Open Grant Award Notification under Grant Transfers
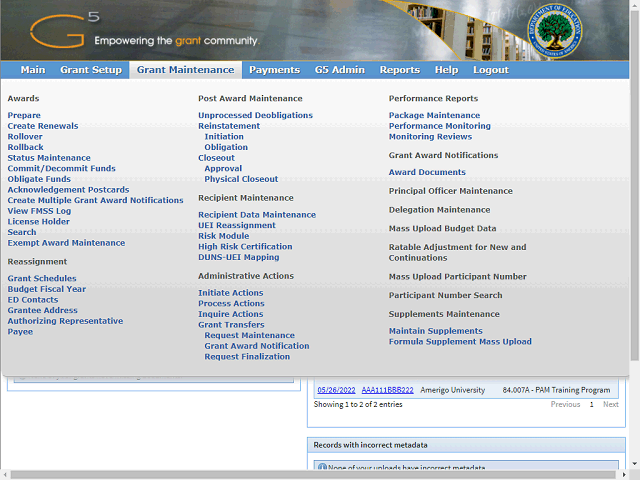Viewport: 640px width, 480px height. tap(256, 346)
